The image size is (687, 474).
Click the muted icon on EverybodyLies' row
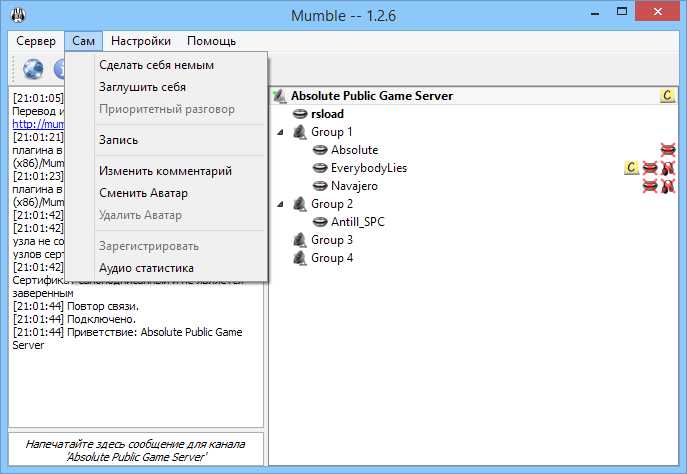pos(650,168)
